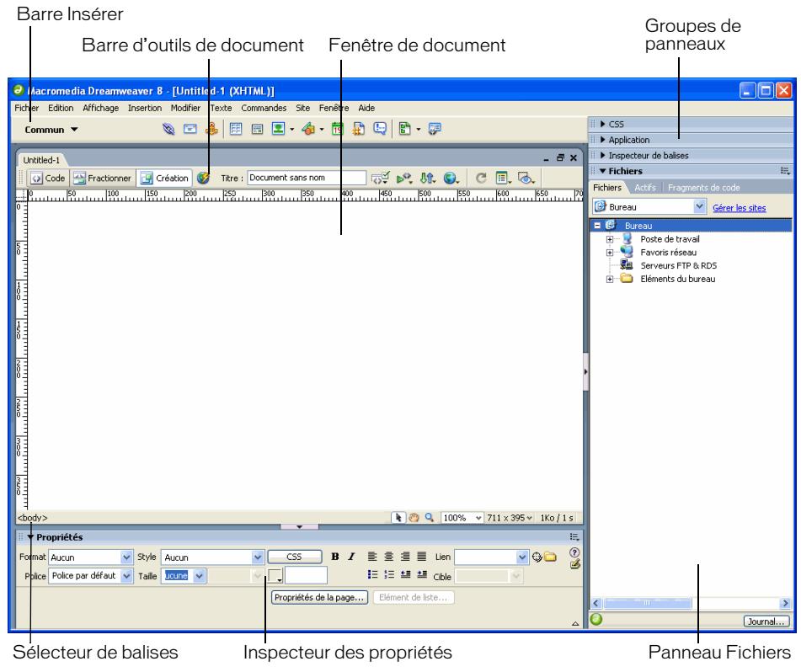Click the Journal button
The height and width of the screenshot is (672, 801).
coord(766,621)
